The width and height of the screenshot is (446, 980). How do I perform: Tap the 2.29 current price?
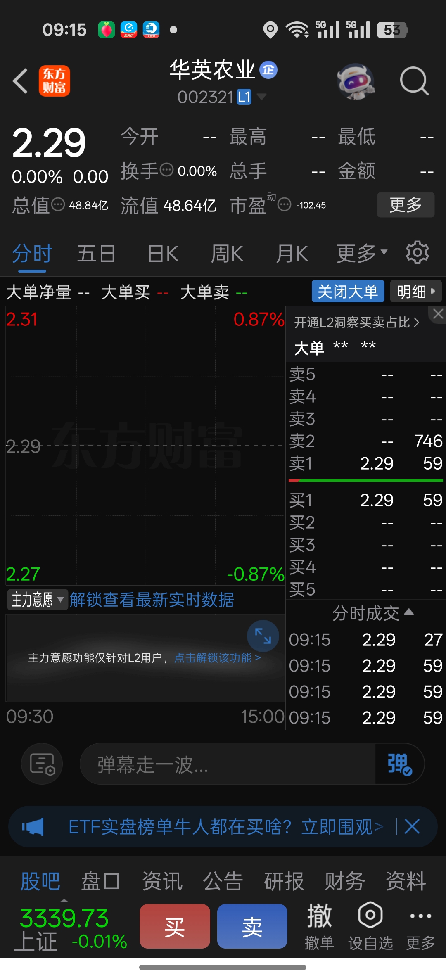(x=49, y=143)
